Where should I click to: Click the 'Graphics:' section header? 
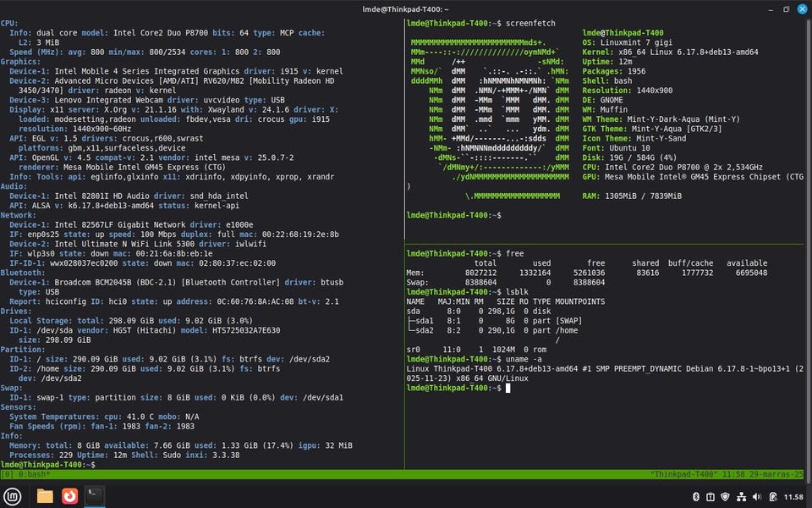coord(20,62)
